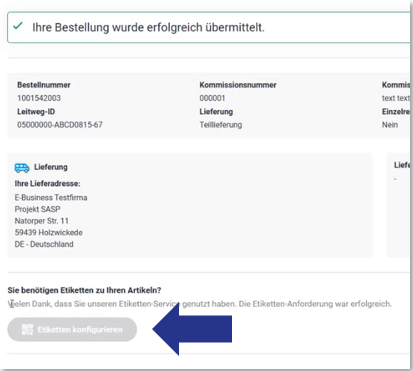Click the Teillieferung value
Viewport: 413px width, 371px height.
tap(221, 125)
